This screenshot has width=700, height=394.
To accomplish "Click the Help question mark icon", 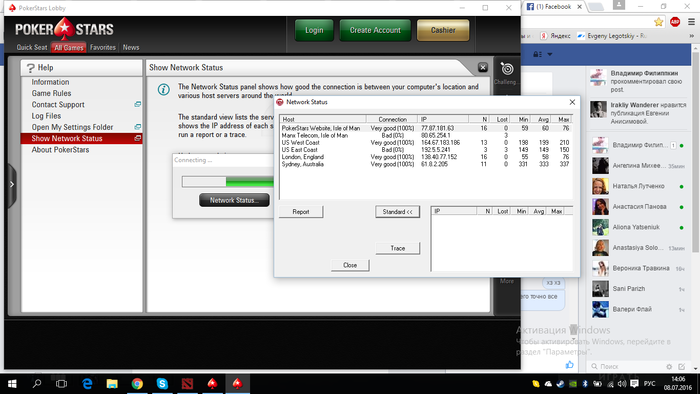I will coord(30,68).
